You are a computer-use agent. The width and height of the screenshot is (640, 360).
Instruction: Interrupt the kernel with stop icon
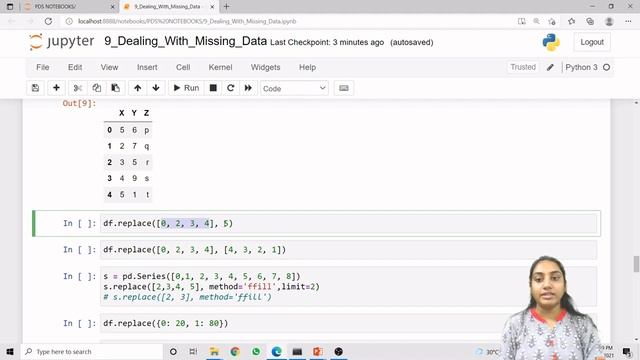pos(213,88)
